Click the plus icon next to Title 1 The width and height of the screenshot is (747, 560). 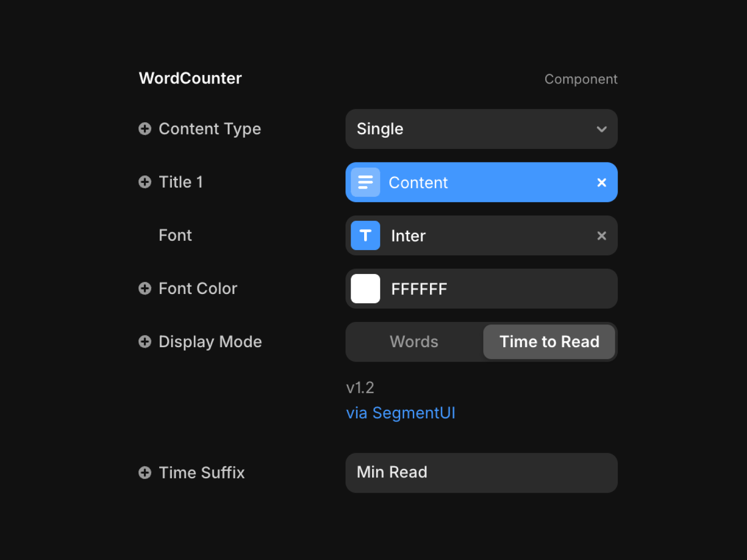[145, 182]
